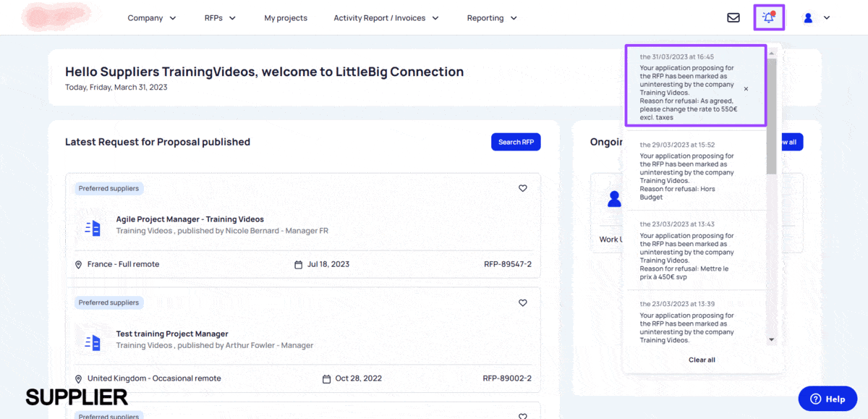Click the document icon of Agile Project Manager RFP
The image size is (868, 419).
point(93,228)
